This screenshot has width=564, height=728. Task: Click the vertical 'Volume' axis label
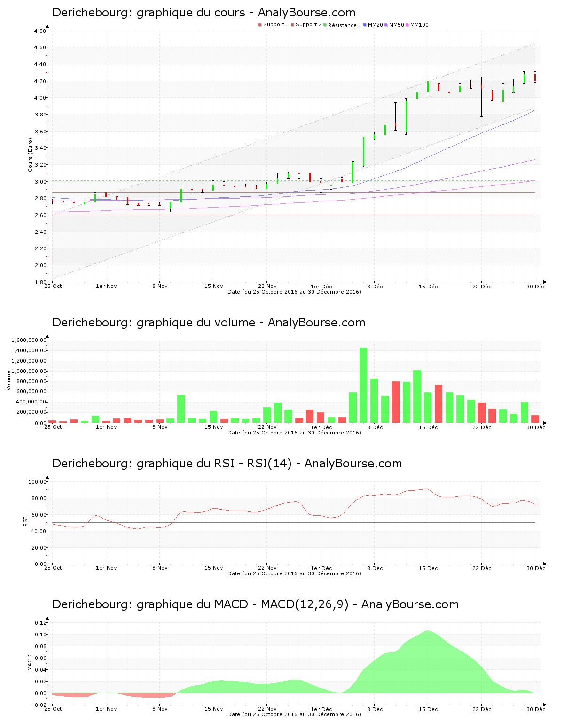point(8,380)
